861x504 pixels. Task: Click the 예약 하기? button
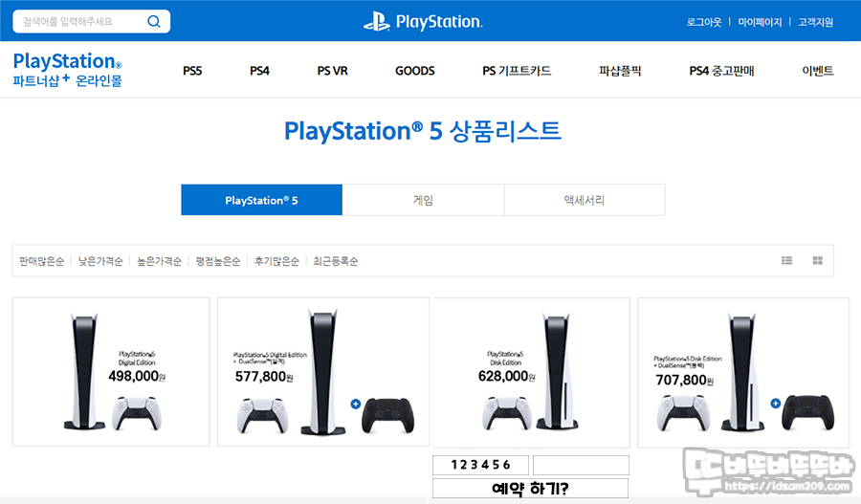coord(530,488)
